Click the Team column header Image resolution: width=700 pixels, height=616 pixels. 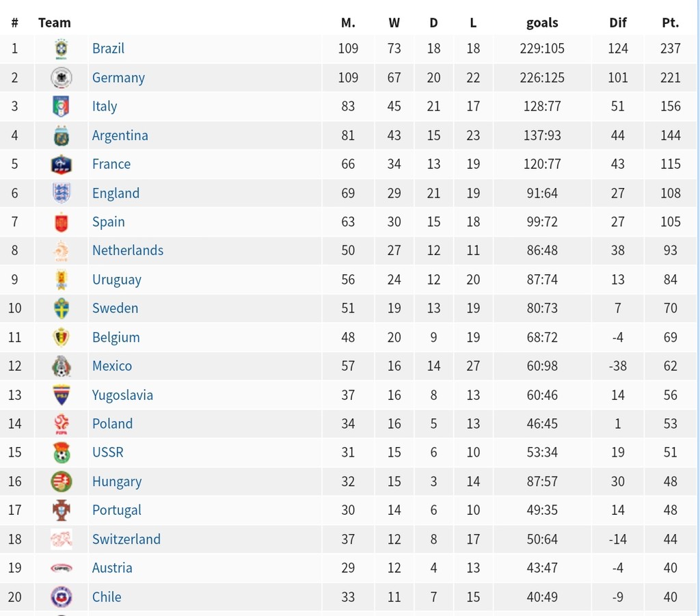click(x=55, y=23)
